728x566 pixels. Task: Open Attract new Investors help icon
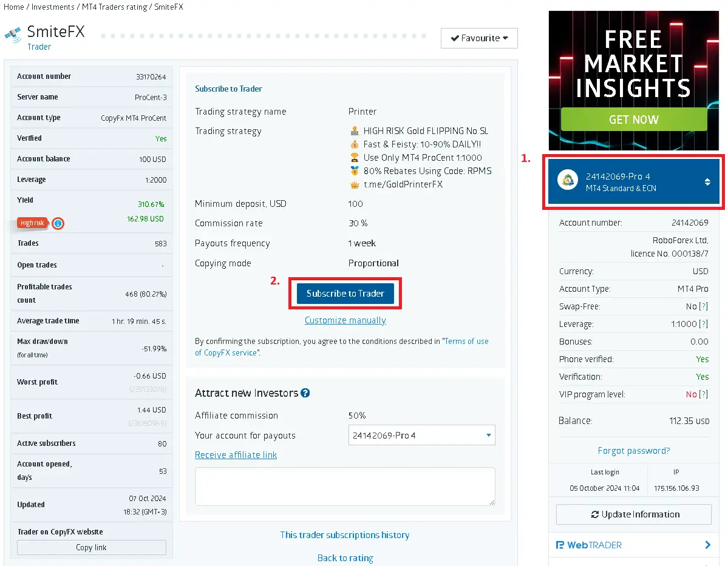(x=305, y=393)
